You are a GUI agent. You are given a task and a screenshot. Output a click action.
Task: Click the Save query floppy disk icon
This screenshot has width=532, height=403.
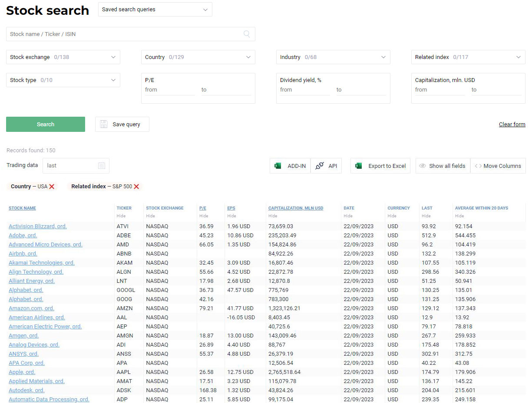pos(103,124)
